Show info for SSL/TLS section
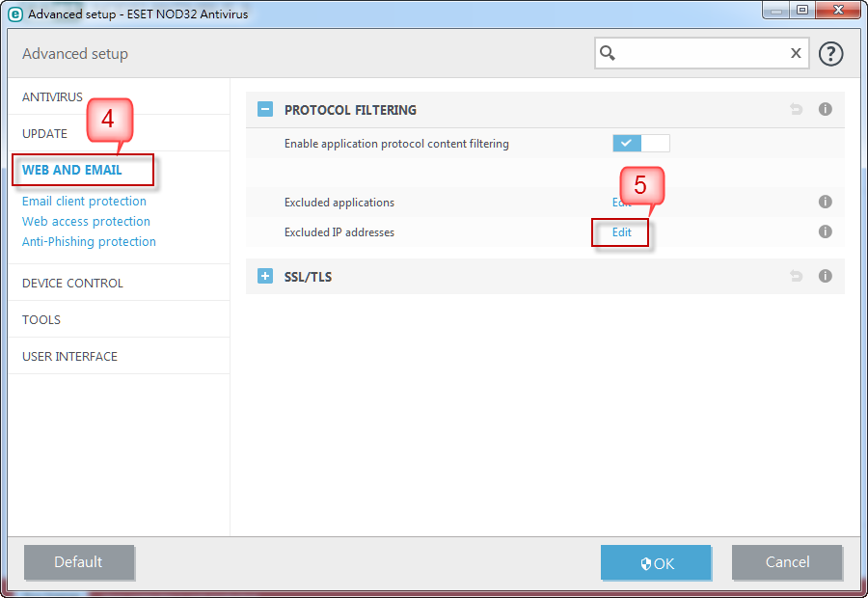 click(x=825, y=276)
